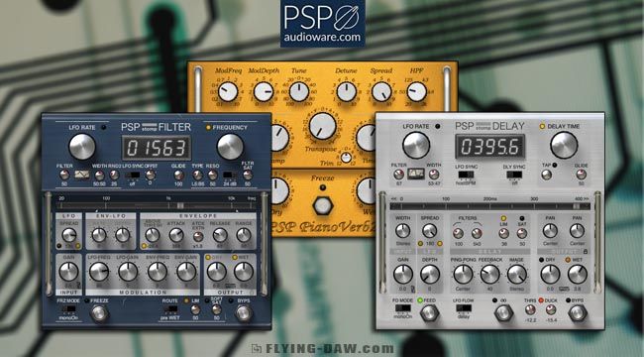Toggle the LIM LED in PSP Delay
Viewport: 644px width, 357px height.
click(x=503, y=218)
